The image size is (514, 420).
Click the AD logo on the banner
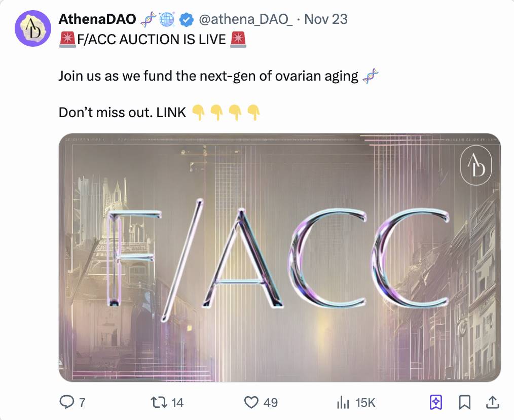[476, 165]
